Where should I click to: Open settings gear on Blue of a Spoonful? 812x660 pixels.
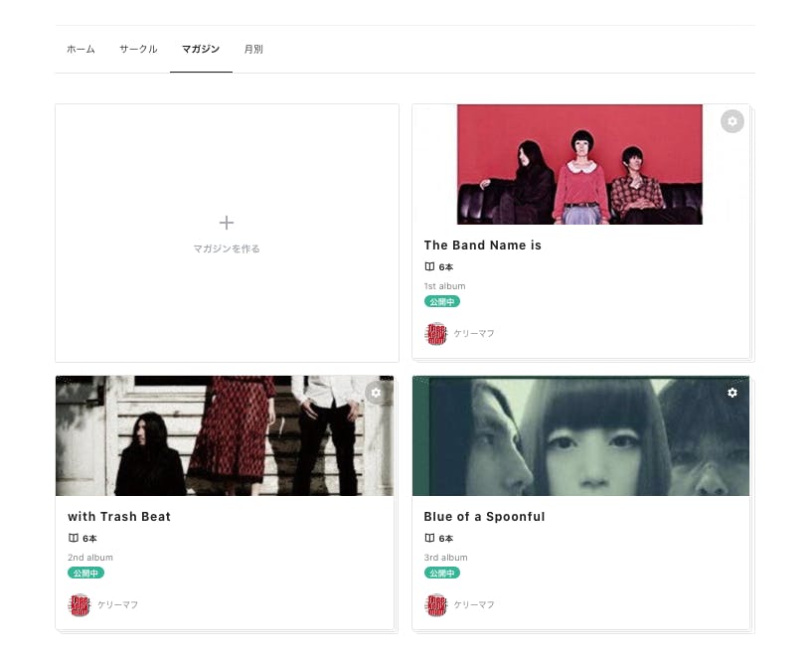pos(732,393)
